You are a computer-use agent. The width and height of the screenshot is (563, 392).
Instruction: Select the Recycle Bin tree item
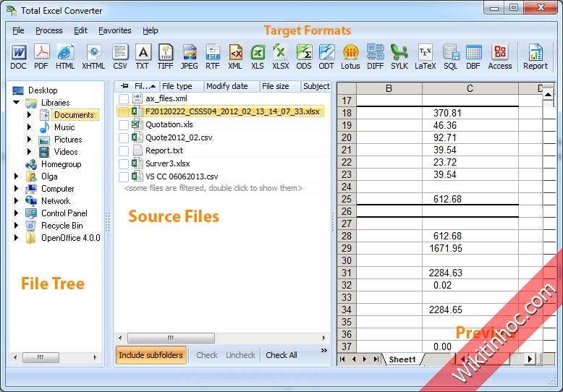tap(62, 226)
